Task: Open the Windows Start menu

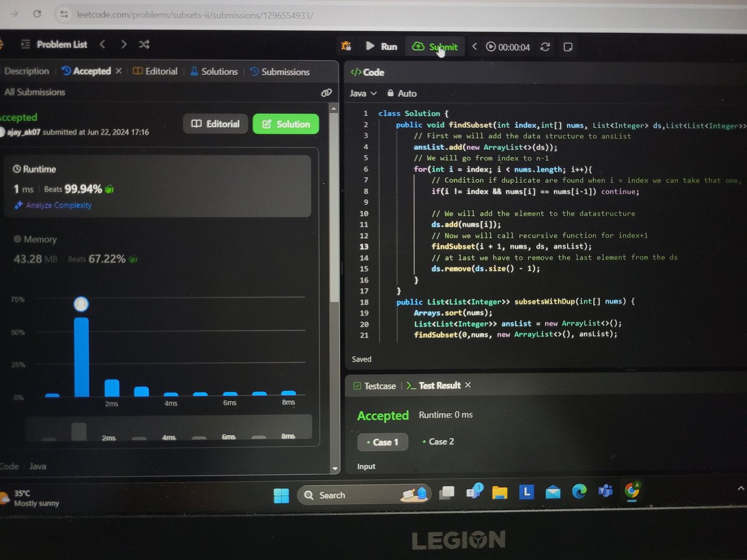Action: tap(281, 495)
